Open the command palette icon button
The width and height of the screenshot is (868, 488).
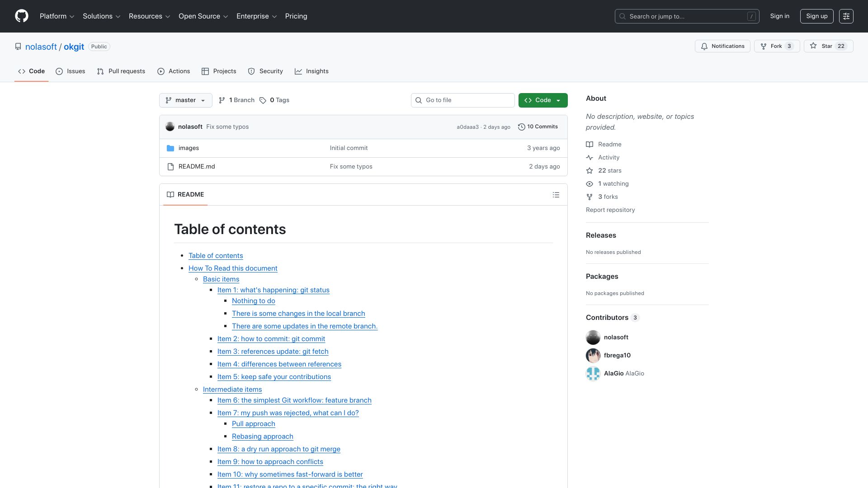pyautogui.click(x=846, y=16)
